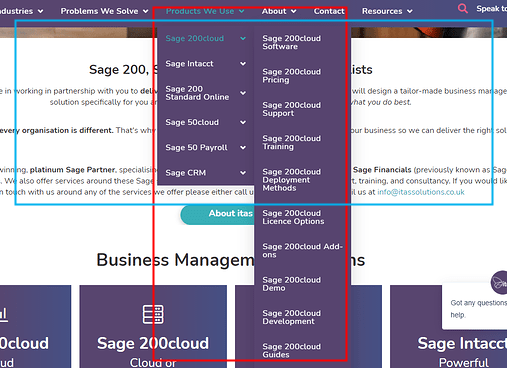Select Sage CRM menu entry
This screenshot has height=368, width=507.
(x=186, y=173)
